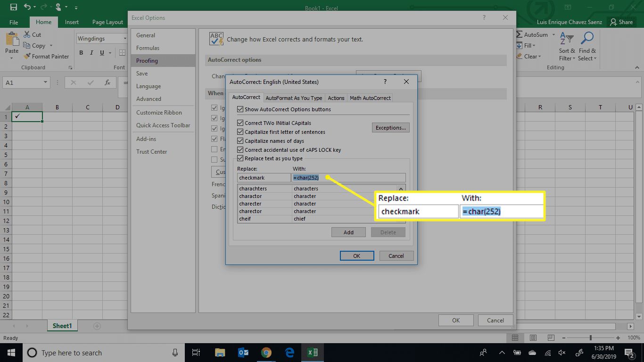Click the zoom slider handle in status bar
644x362 pixels.
pyautogui.click(x=591, y=338)
